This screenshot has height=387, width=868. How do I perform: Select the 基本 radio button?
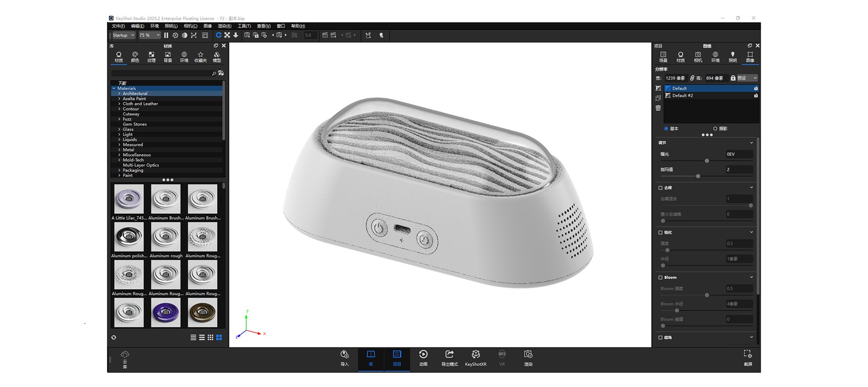click(x=666, y=129)
